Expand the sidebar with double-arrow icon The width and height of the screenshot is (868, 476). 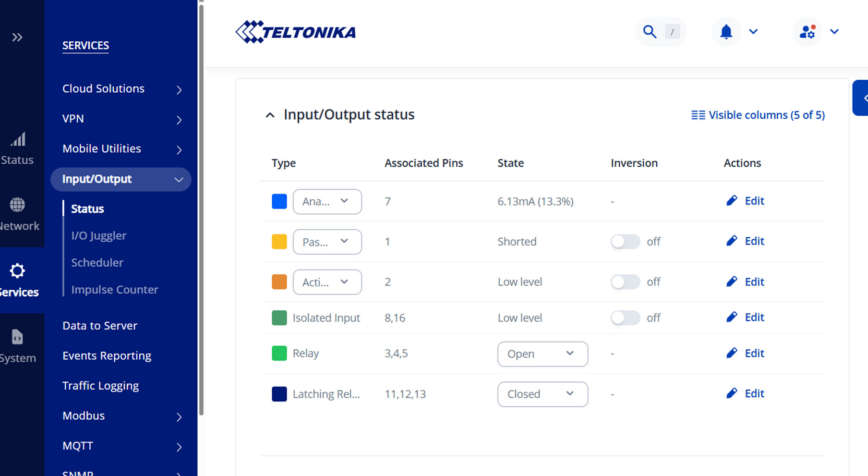[17, 37]
